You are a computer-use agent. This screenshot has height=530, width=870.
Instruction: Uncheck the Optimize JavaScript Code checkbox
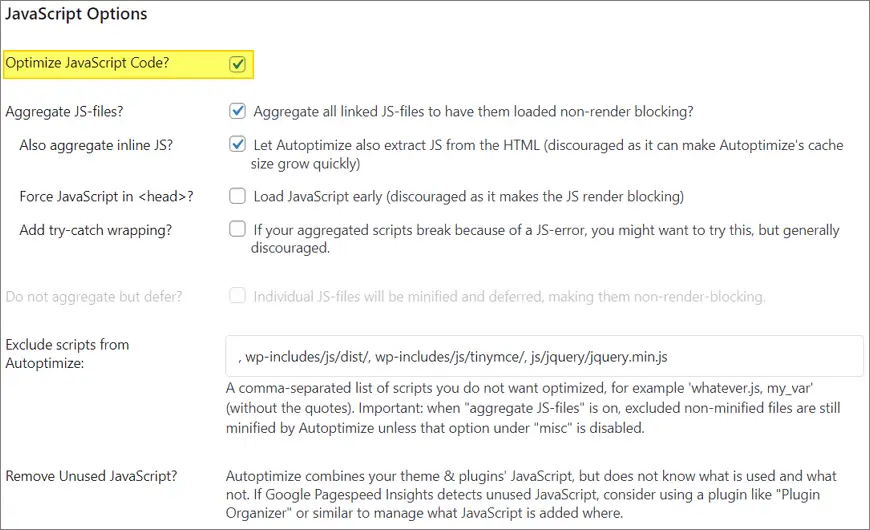[x=237, y=64]
